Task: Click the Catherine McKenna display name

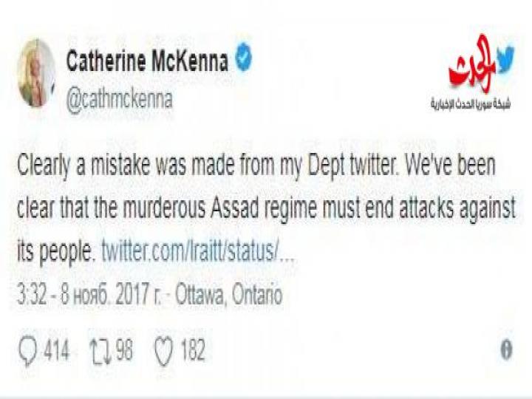Action: tap(147, 62)
